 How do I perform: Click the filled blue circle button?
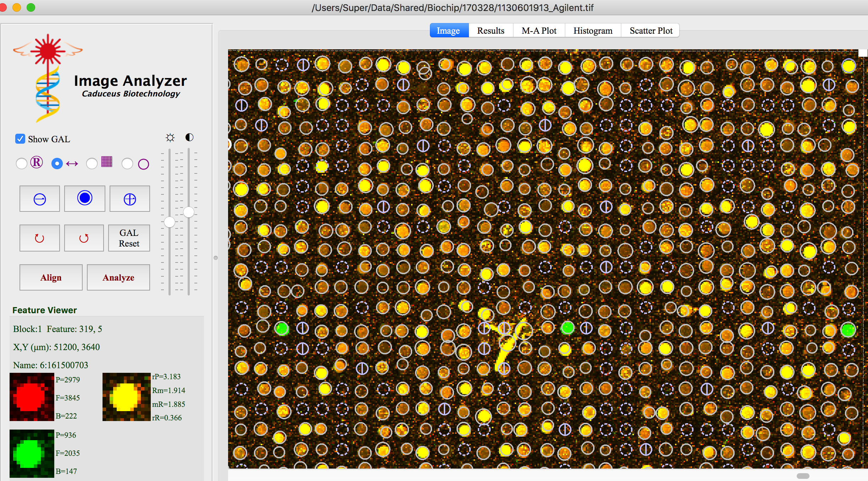pos(84,199)
